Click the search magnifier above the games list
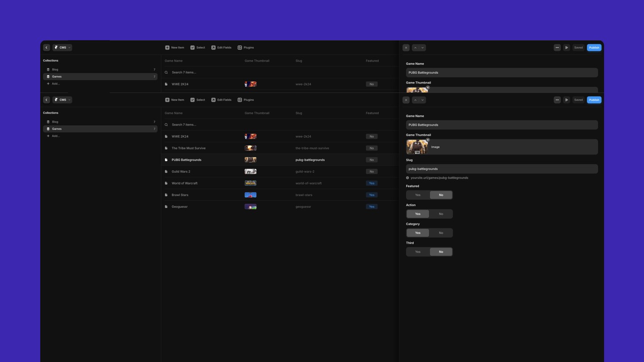This screenshot has width=644, height=362. pyautogui.click(x=166, y=124)
